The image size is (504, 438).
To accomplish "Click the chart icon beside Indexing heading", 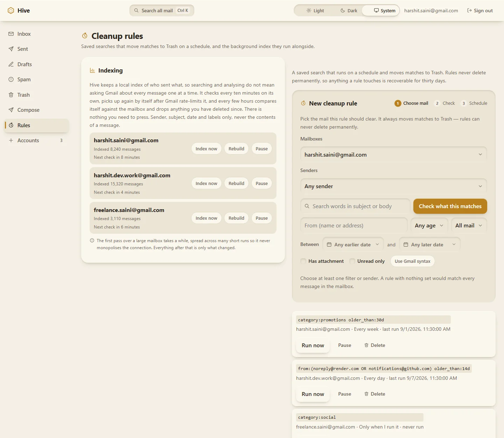I will point(92,70).
